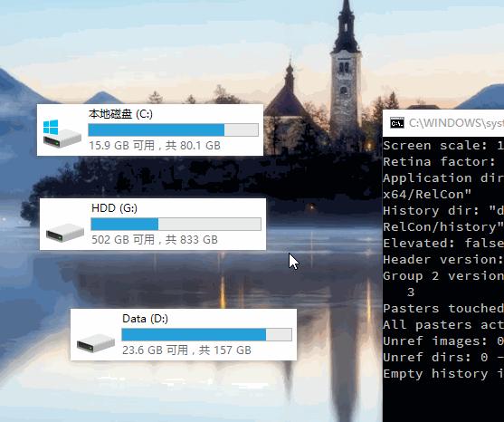Click the Empty history line in console
504x422 pixels.
coord(443,374)
